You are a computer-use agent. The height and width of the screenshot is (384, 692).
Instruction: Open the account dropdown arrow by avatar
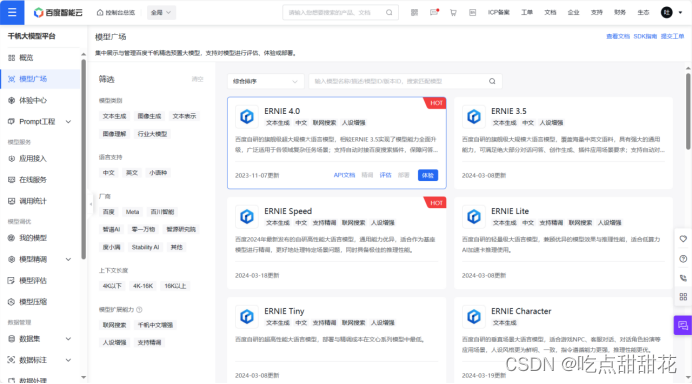point(680,12)
